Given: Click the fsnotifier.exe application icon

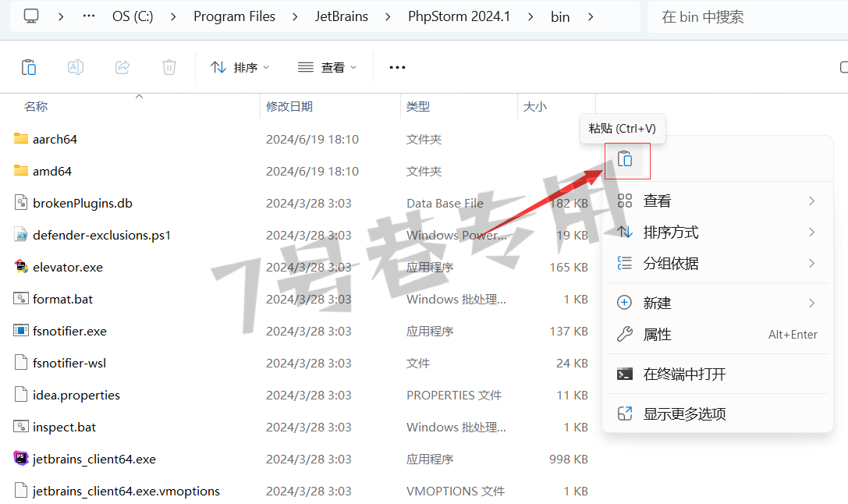Looking at the screenshot, I should (x=20, y=331).
